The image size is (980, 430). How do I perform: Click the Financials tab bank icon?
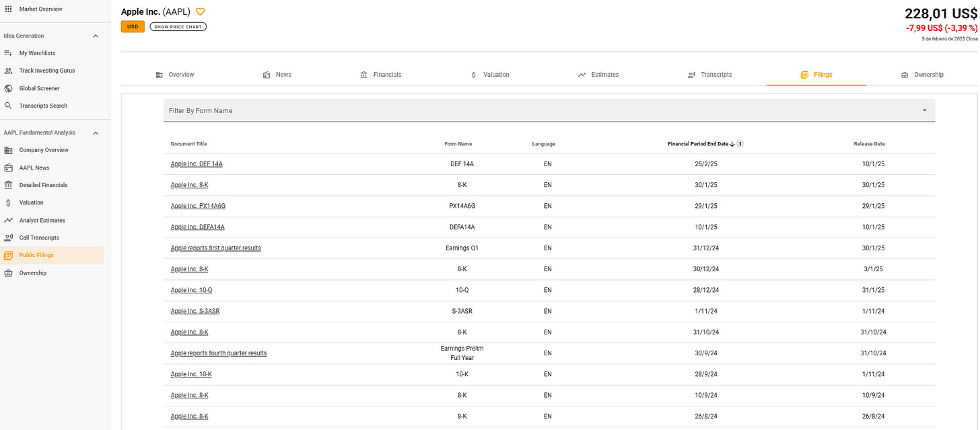click(x=364, y=75)
